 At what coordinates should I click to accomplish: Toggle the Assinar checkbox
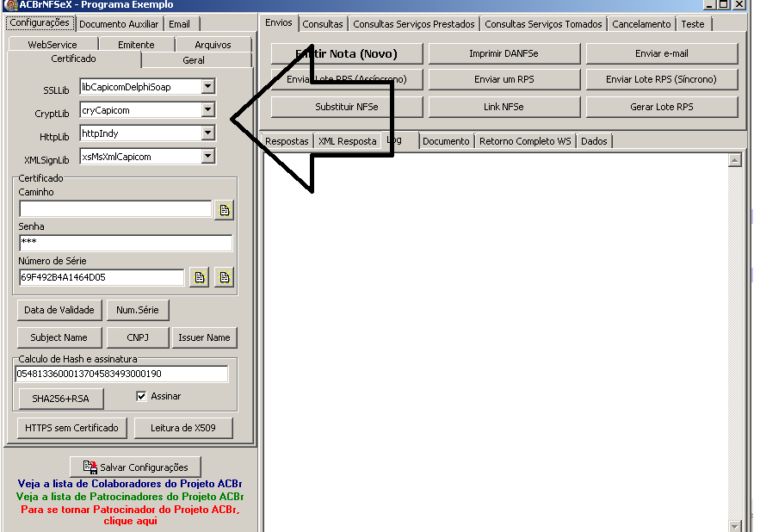141,396
